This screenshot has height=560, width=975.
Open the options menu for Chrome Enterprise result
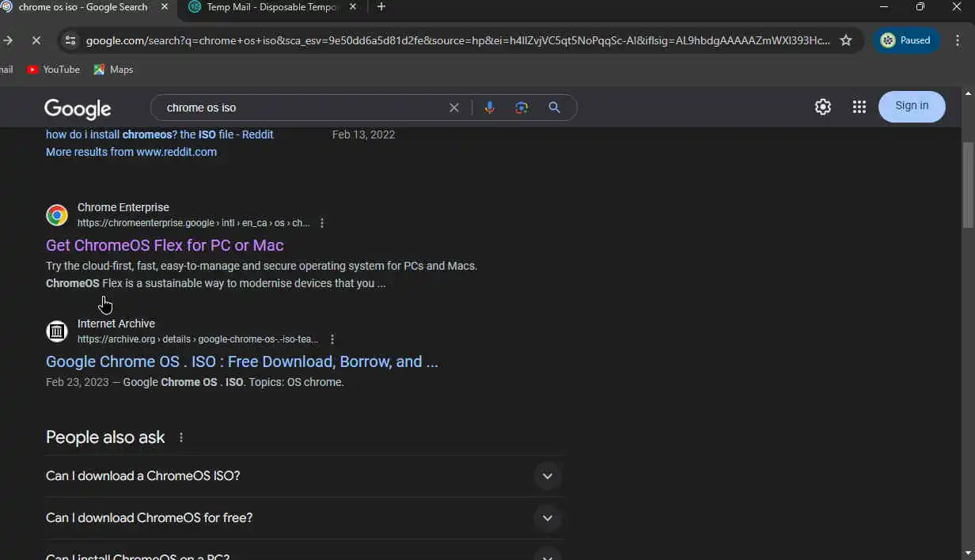[x=322, y=223]
